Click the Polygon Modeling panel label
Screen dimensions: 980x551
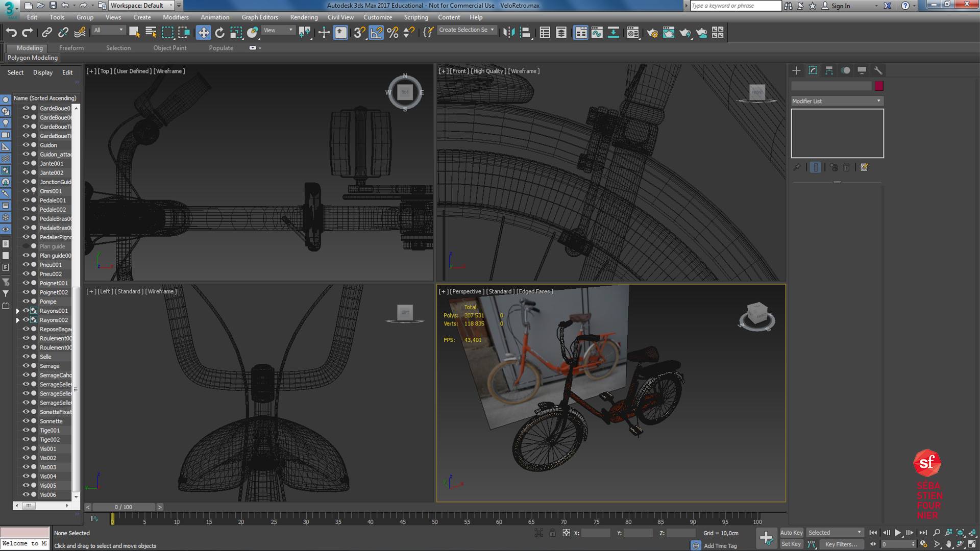click(x=33, y=58)
